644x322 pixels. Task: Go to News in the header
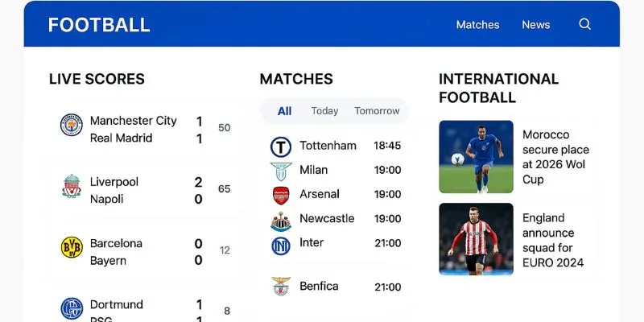coord(535,25)
